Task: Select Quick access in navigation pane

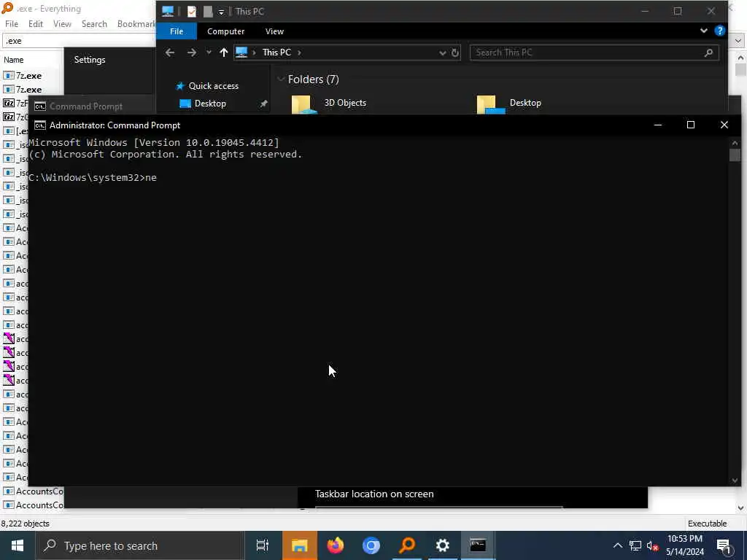Action: (x=213, y=86)
